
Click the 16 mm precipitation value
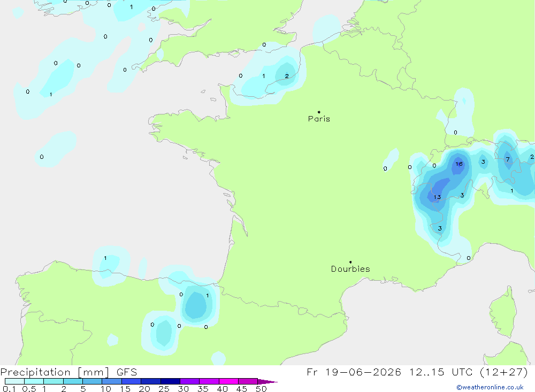pyautogui.click(x=459, y=164)
